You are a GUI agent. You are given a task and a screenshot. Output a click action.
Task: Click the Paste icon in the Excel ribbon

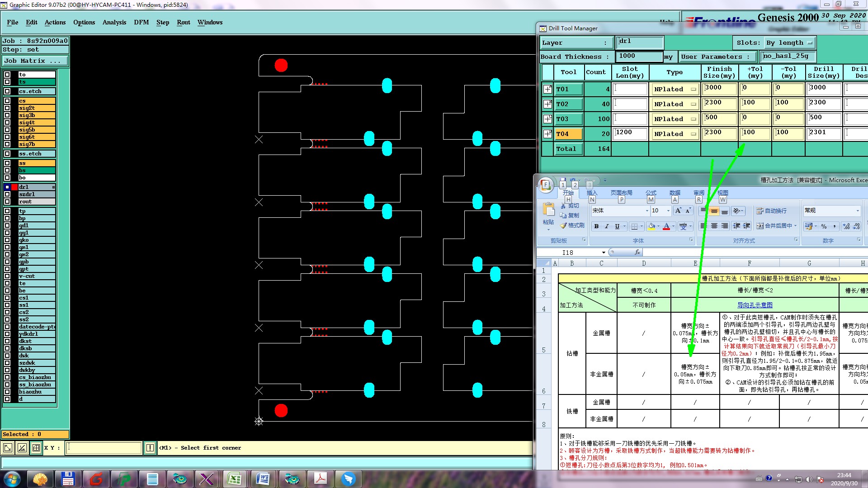pyautogui.click(x=548, y=210)
